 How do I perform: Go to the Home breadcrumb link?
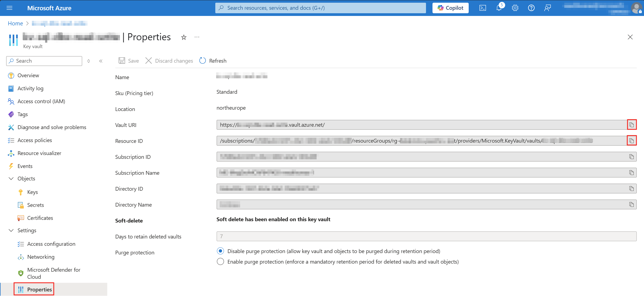click(15, 23)
